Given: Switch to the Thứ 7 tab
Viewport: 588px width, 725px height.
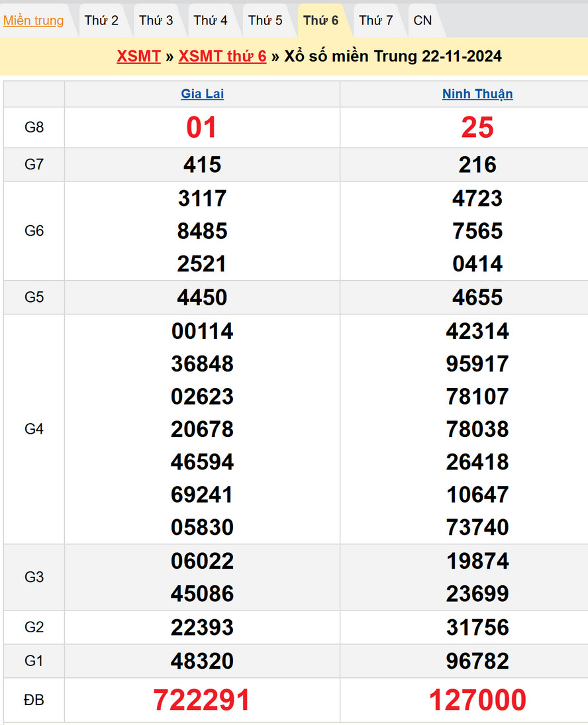Looking at the screenshot, I should (x=376, y=21).
